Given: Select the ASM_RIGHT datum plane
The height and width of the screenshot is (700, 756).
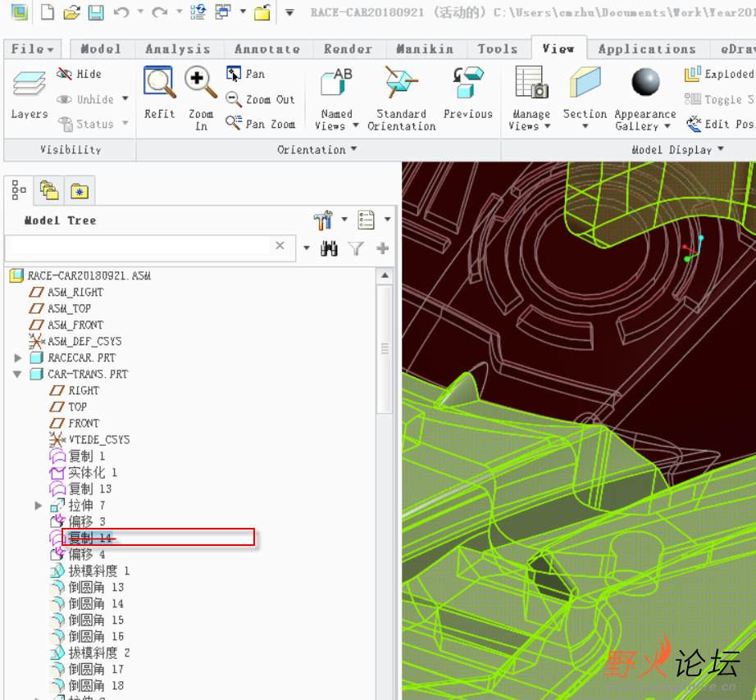Looking at the screenshot, I should tap(75, 292).
